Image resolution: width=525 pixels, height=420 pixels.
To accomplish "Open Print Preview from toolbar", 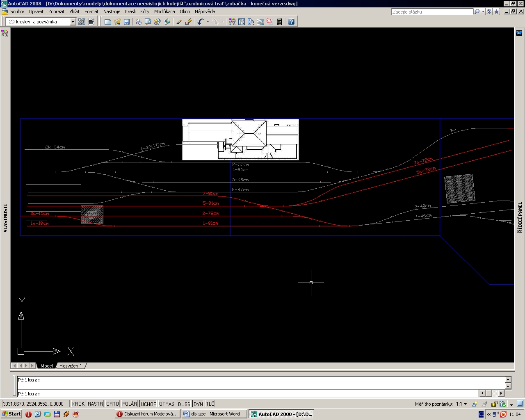I will click(148, 22).
